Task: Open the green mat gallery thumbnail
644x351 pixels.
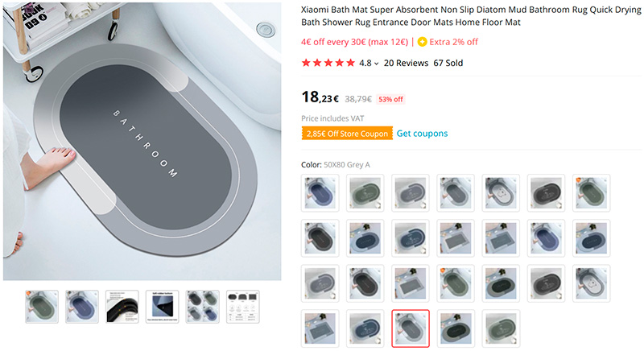Action: (42, 307)
